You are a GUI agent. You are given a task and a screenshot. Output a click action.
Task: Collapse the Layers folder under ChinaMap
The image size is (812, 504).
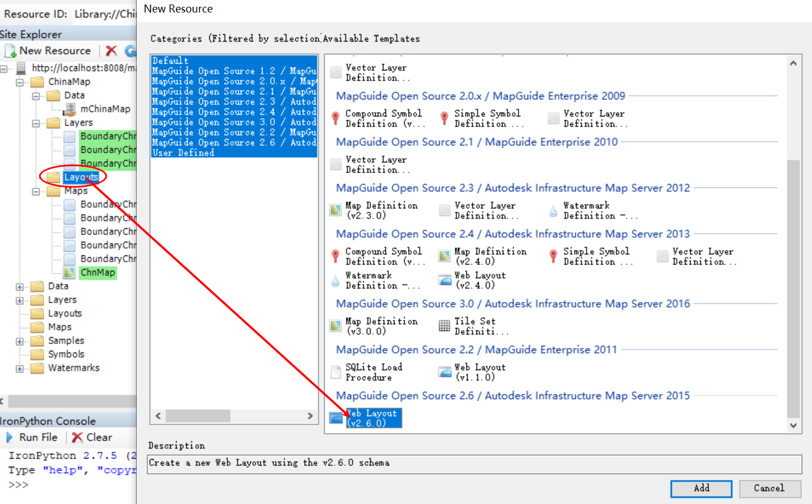pos(36,123)
